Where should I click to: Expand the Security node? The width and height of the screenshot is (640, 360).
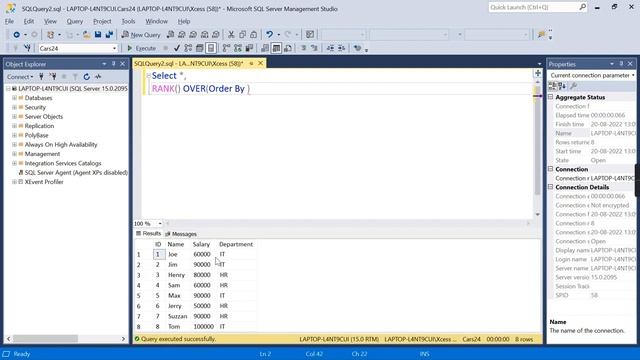coord(14,107)
